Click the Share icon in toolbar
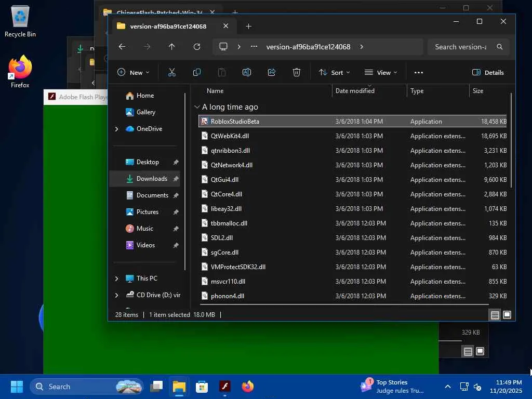The image size is (532, 399). (x=271, y=72)
